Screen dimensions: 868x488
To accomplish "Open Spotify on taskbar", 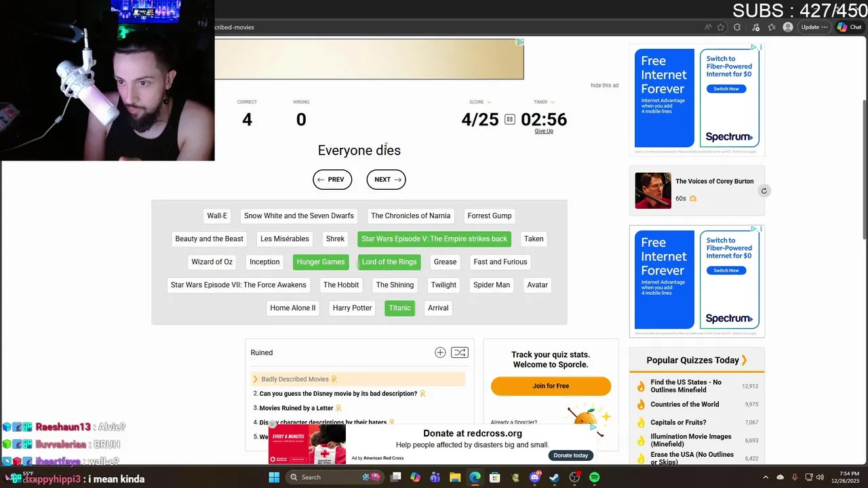I will pos(594,477).
